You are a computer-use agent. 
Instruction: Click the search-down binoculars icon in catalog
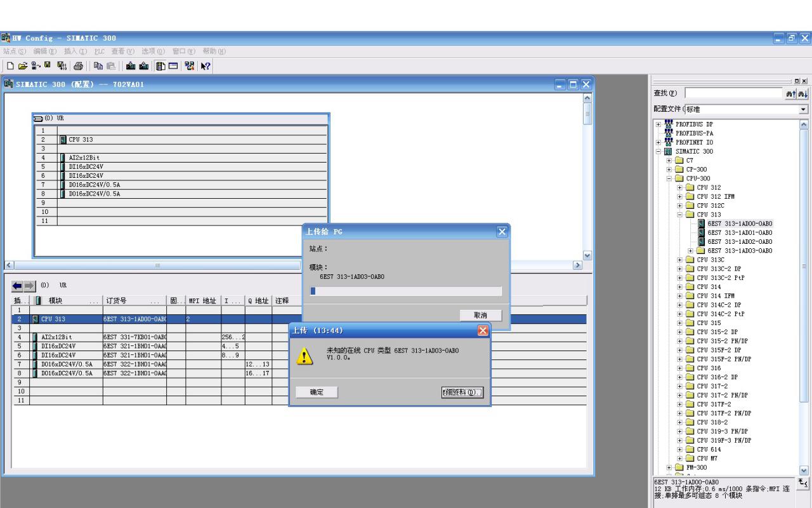[804, 93]
